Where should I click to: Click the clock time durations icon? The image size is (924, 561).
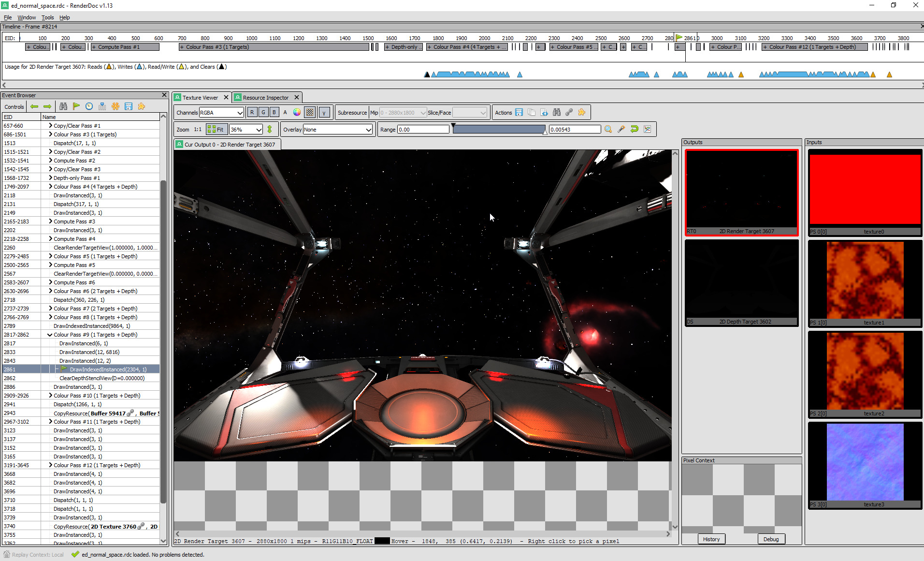[x=89, y=106]
